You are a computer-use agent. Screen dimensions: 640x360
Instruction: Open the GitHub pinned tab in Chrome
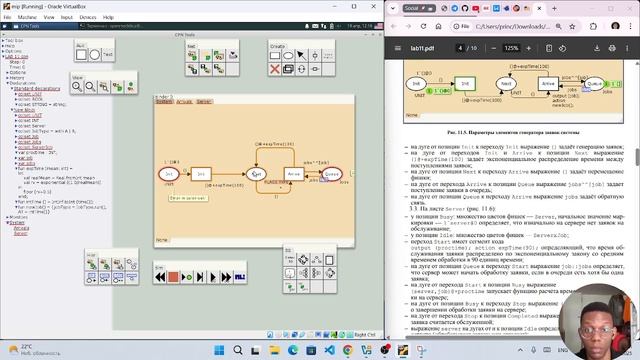(x=465, y=8)
